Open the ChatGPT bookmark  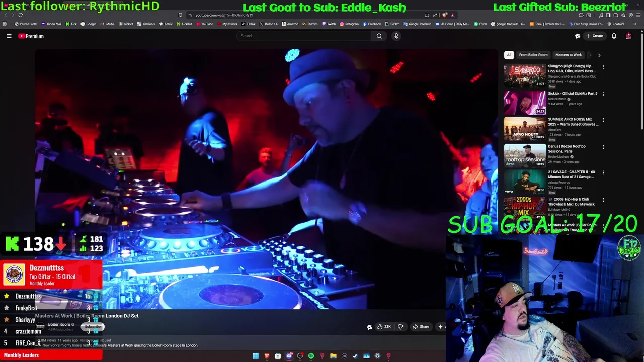[x=615, y=24]
